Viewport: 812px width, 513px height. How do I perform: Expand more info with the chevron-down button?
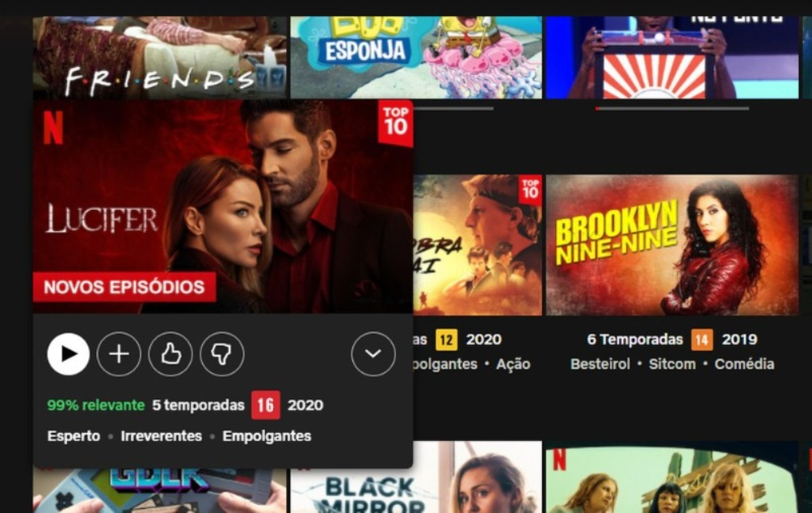(372, 354)
